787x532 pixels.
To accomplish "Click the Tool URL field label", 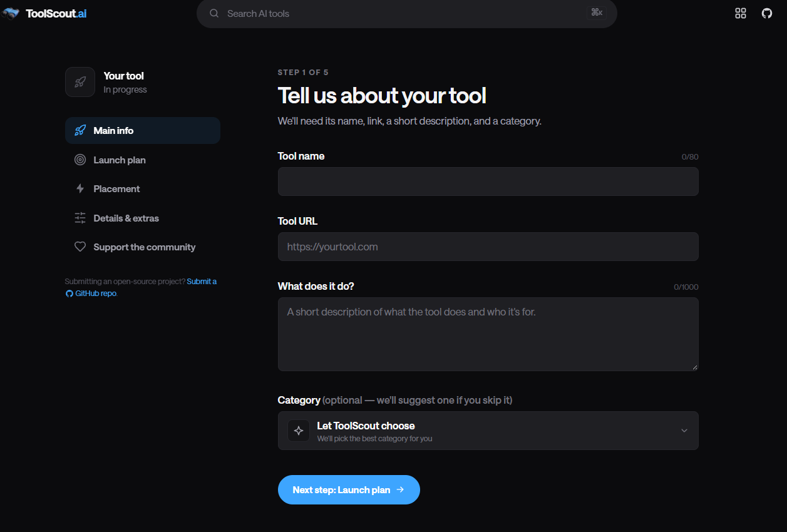I will (x=297, y=221).
